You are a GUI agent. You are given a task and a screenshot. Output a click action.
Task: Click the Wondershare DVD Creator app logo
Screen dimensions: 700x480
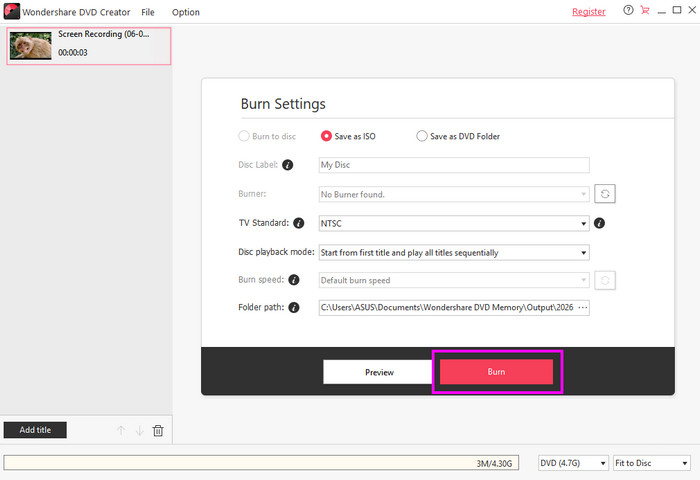[12, 11]
